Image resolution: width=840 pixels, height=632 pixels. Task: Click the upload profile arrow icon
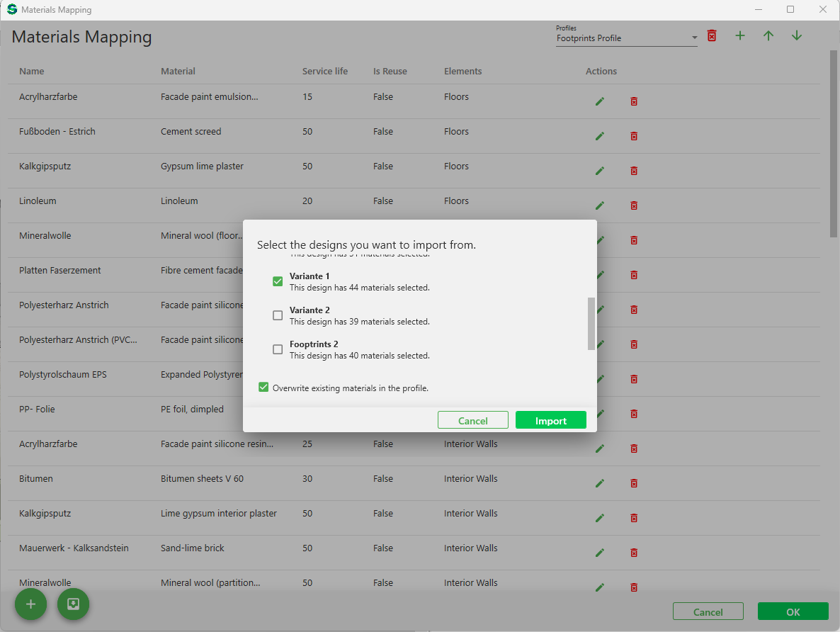click(x=768, y=35)
